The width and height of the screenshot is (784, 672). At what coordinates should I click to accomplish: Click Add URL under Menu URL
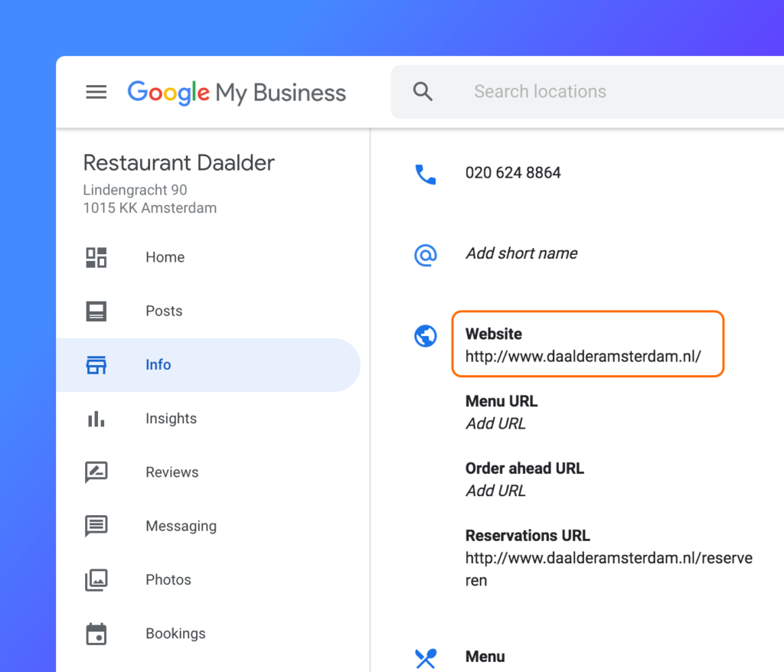pos(495,424)
